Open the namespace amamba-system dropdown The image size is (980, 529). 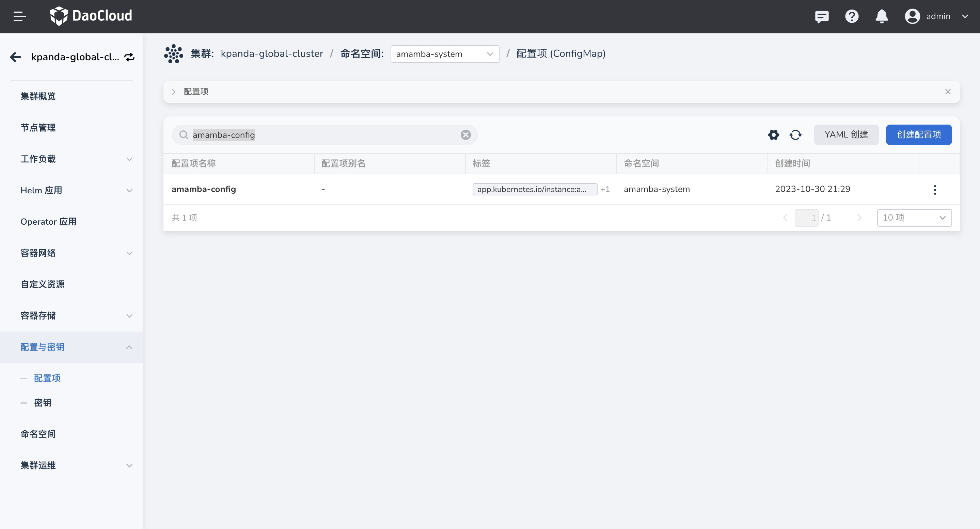tap(444, 54)
